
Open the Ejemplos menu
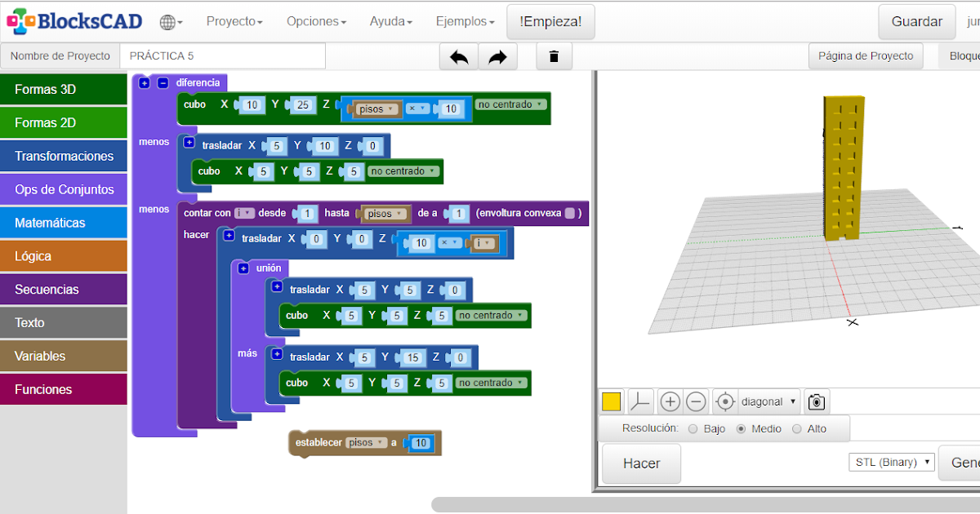tap(461, 22)
